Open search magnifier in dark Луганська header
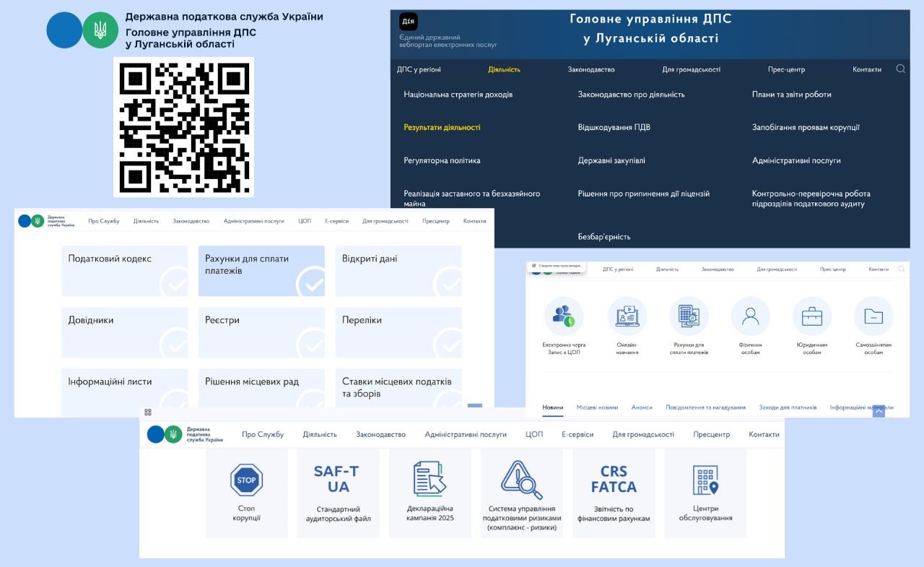 click(901, 69)
